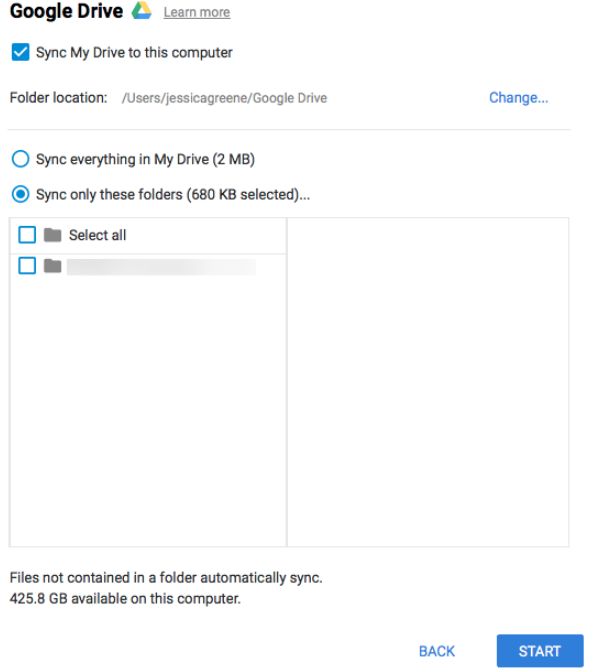
Task: Click the Files not contained in a folder note
Action: point(166,578)
